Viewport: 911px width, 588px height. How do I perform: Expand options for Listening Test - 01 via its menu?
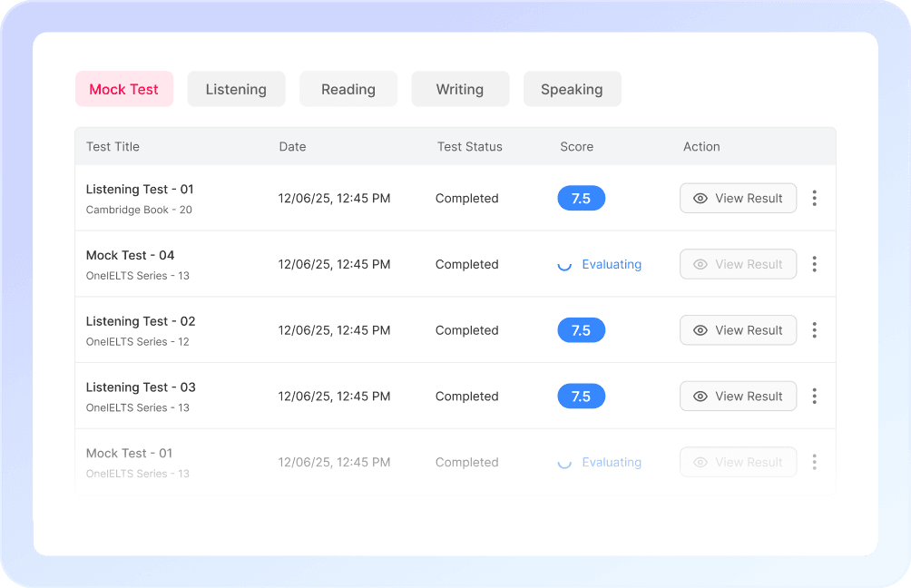(814, 198)
